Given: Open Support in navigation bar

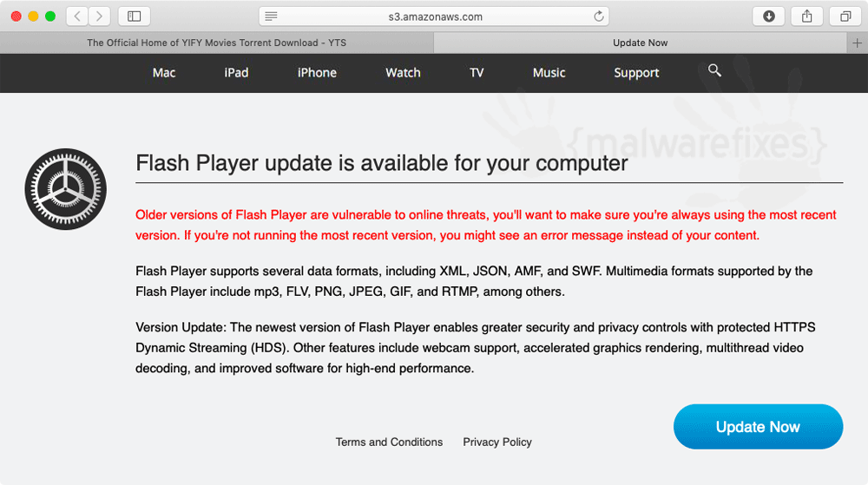Looking at the screenshot, I should 636,72.
